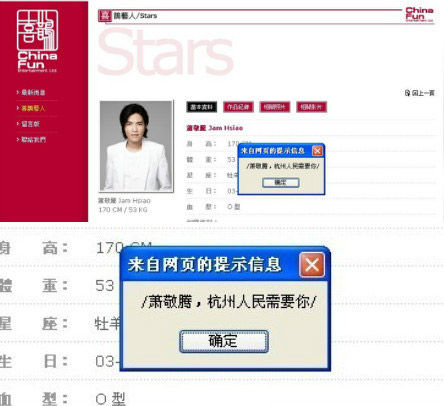Screen dimensions: 444x406
Task: Click the artist portrait photo of Jam Hsiao
Action: click(136, 146)
